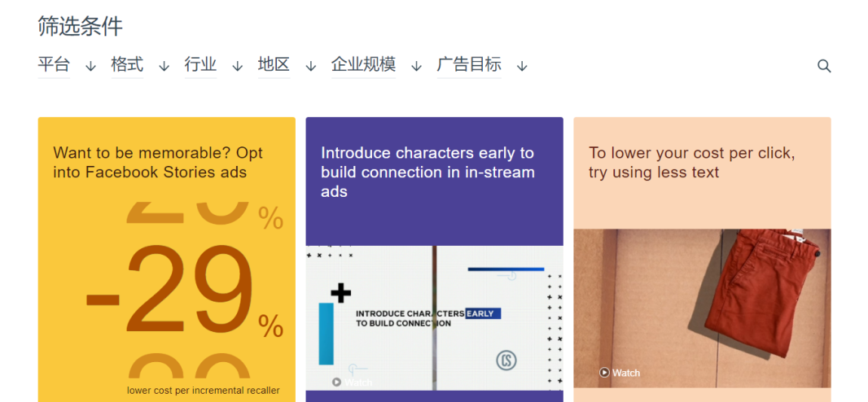Viewport: 868px width, 402px height.
Task: Click arrow next to 地区
Action: 311,67
